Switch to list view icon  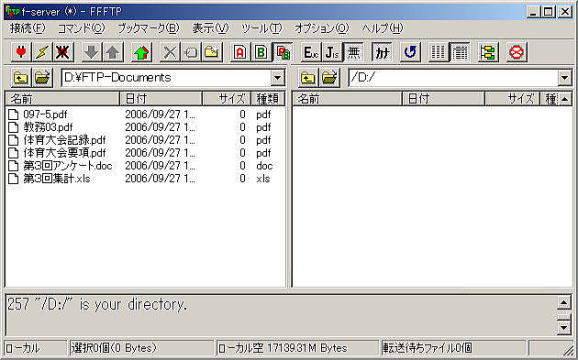438,52
